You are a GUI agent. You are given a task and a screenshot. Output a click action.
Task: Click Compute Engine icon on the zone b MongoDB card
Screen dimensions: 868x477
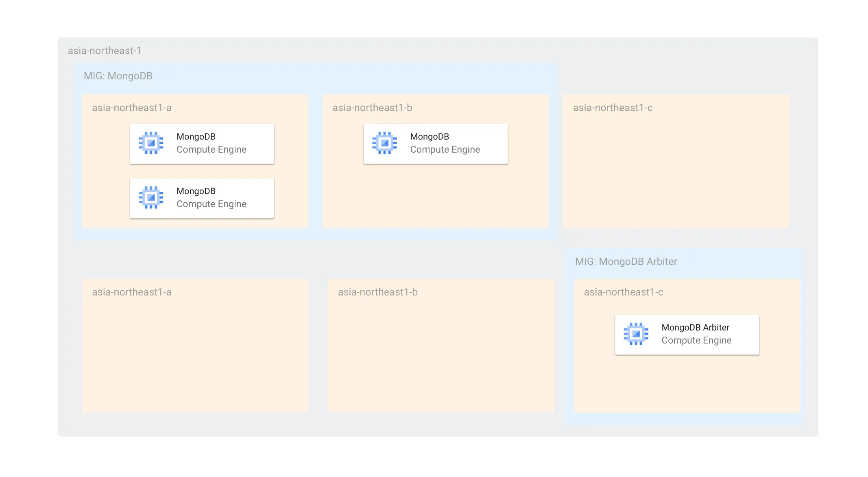[x=384, y=143]
